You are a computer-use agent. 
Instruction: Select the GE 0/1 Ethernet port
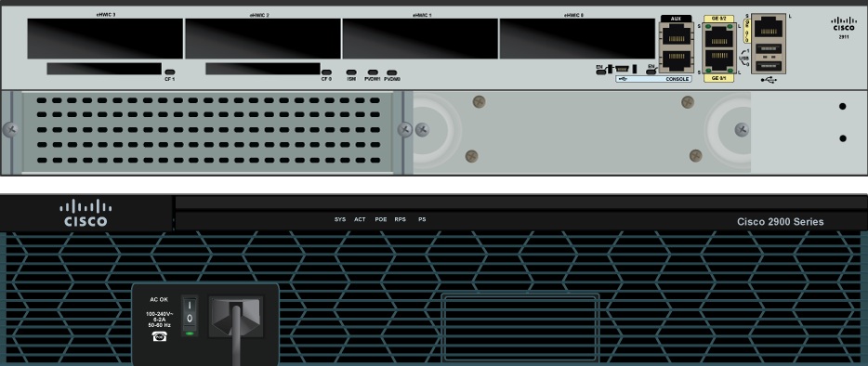point(718,59)
